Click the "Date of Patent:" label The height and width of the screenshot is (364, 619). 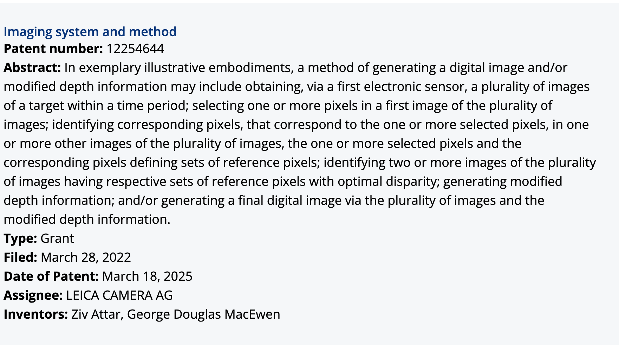(x=51, y=276)
